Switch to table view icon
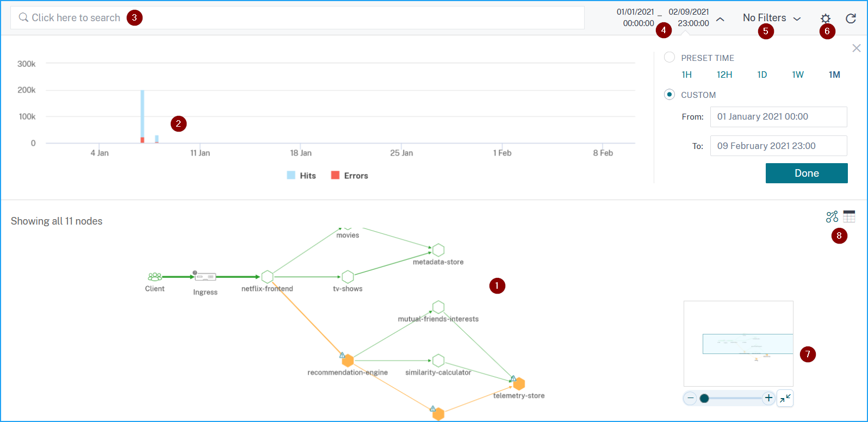This screenshot has height=422, width=868. click(x=849, y=216)
